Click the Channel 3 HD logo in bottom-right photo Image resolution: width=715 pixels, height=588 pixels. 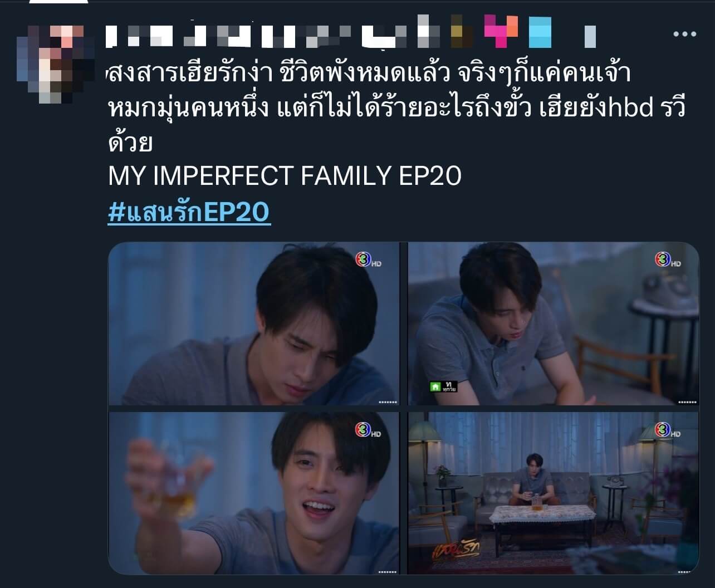click(x=668, y=430)
